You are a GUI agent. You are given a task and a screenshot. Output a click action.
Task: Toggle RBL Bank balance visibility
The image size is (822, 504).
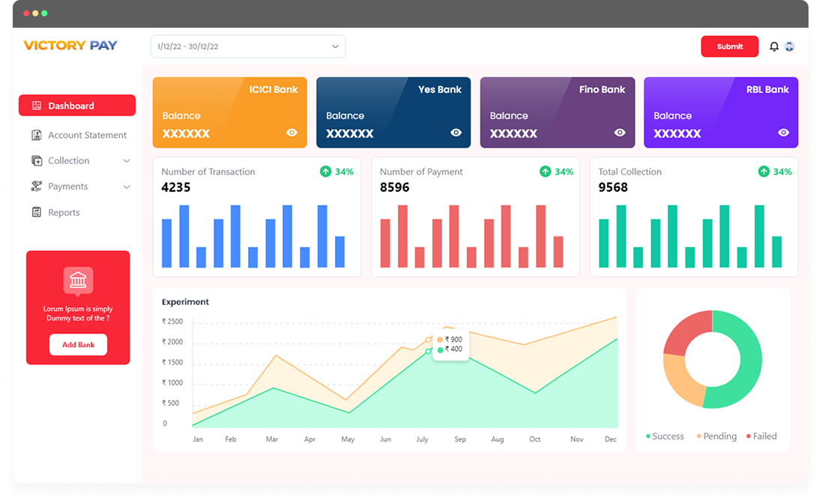pos(783,133)
